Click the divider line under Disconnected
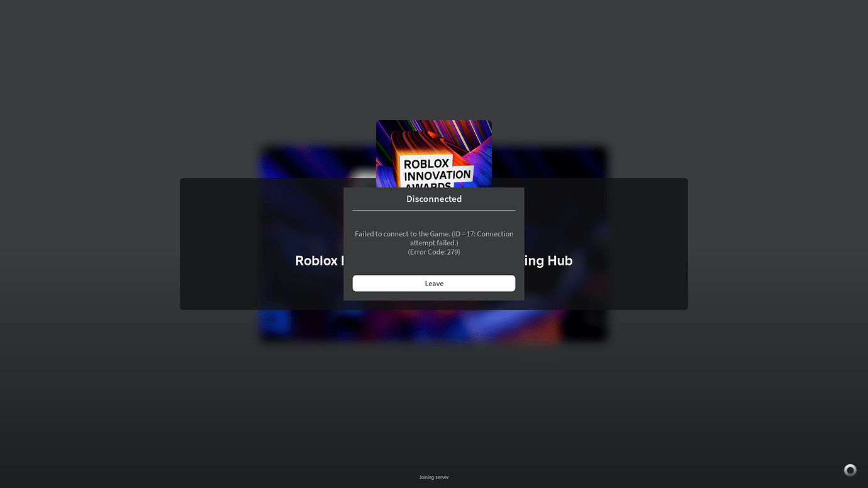 point(433,210)
